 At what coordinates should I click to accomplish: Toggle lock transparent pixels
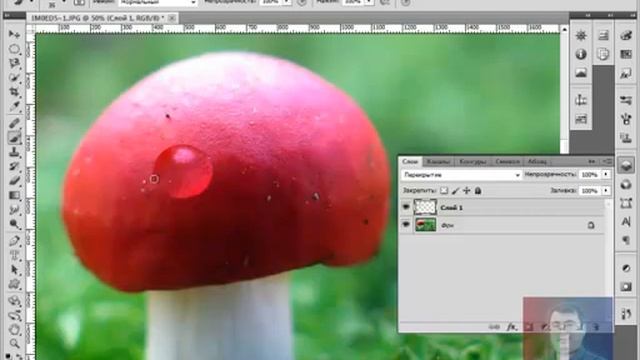444,191
